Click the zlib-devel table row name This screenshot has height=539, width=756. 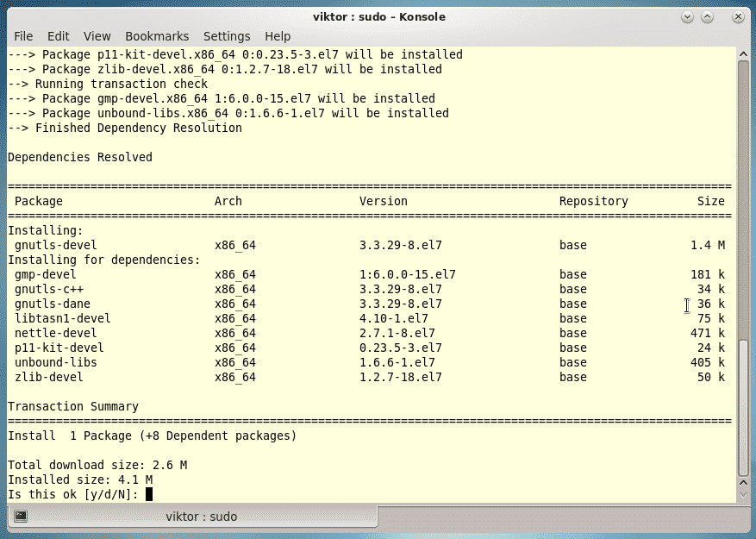coord(48,377)
